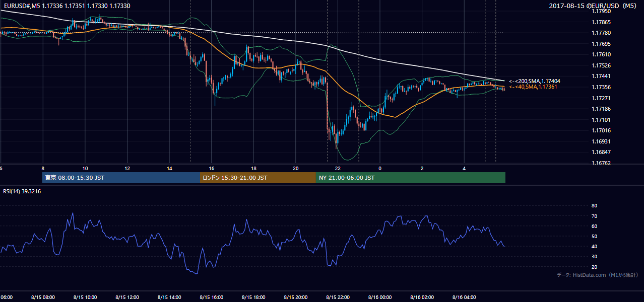
Task: Click RSI scale label 40
Action: click(594, 247)
